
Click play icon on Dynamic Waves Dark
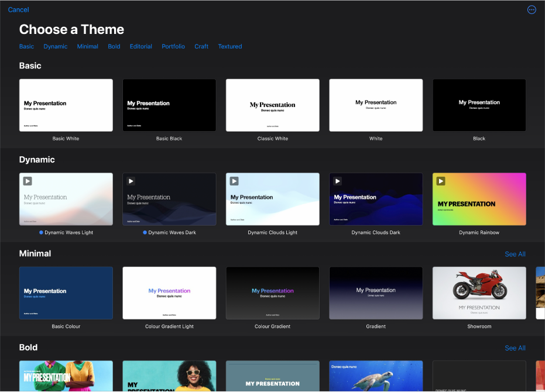tap(131, 181)
